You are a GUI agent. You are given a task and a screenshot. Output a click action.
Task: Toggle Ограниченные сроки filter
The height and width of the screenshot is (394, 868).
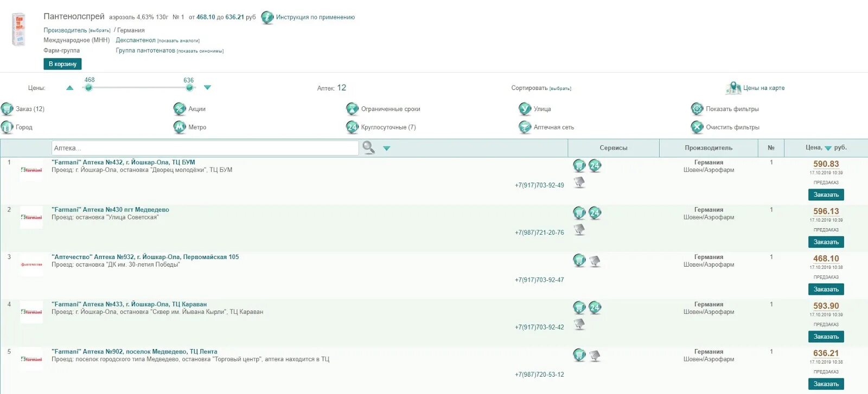[383, 109]
